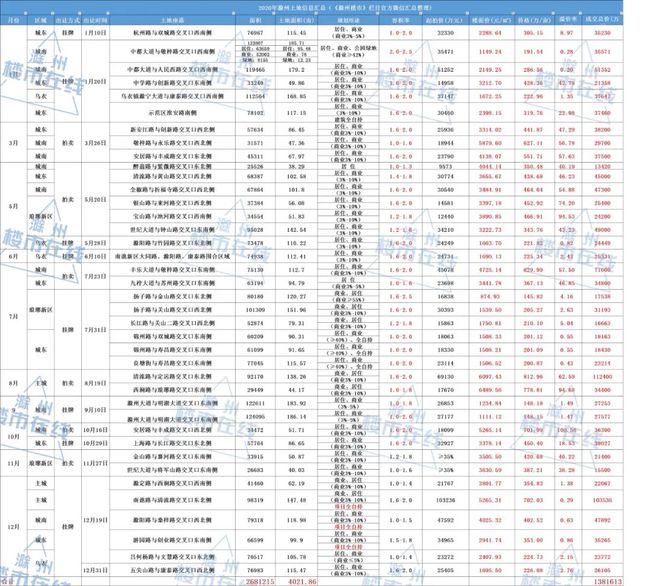Click the date cell '12月19日'
The height and width of the screenshot is (586, 650).
95,520
